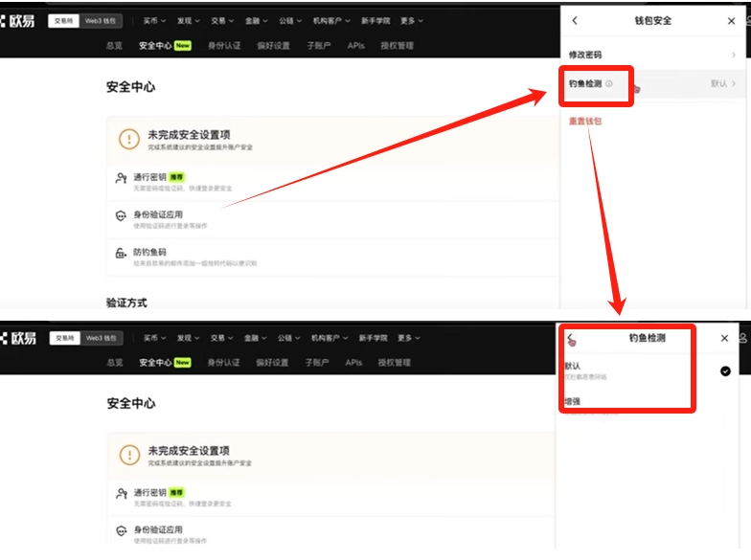The width and height of the screenshot is (751, 560).
Task: Open the 机构客户 dropdown in upper screenshot
Action: 331,21
